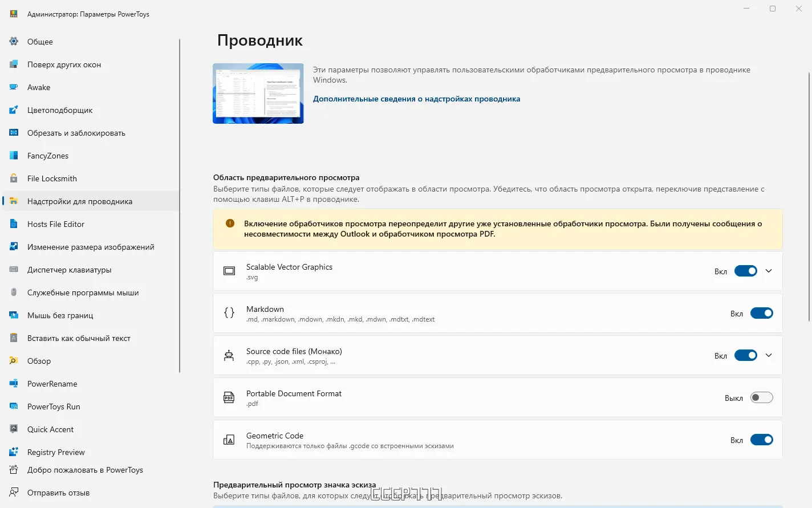Image resolution: width=812 pixels, height=508 pixels.
Task: Expand Source code files (Monaco) settings
Action: point(769,355)
